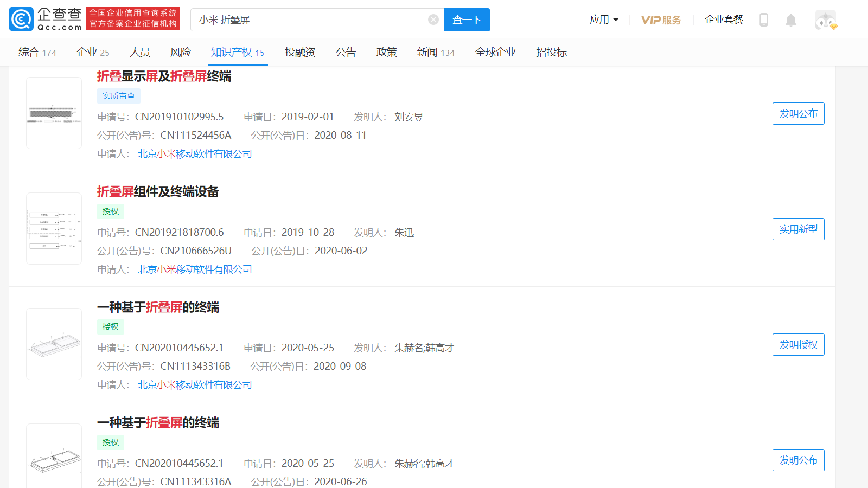Click the Qcc.com logo icon

(21, 20)
